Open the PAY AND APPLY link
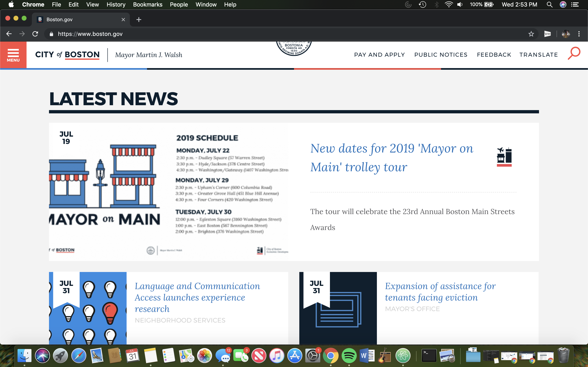Image resolution: width=588 pixels, height=367 pixels. coord(379,55)
